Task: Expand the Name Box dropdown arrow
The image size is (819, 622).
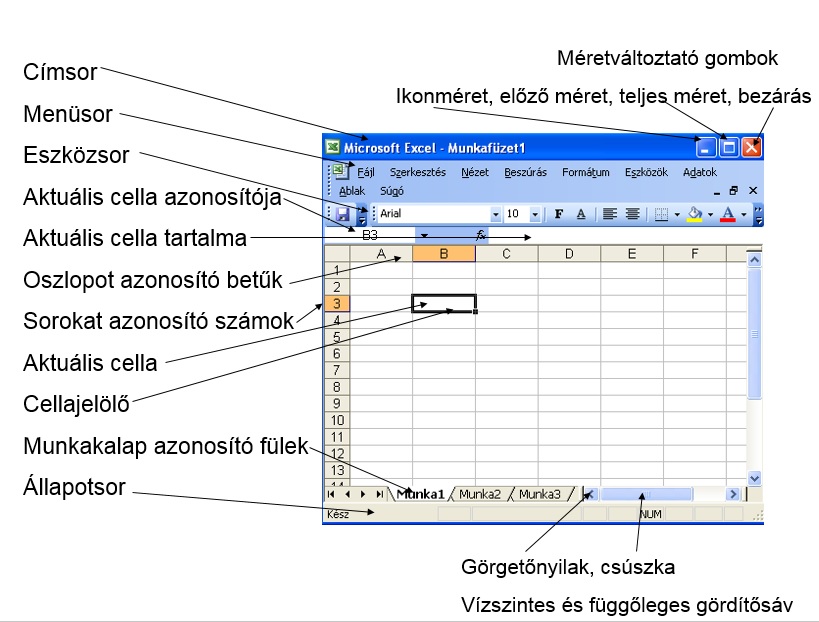Action: 424,235
